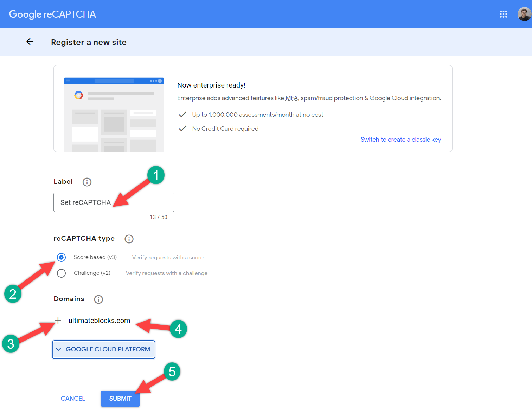Open the Google Cloud Platform settings button
This screenshot has height=414, width=532.
click(103, 349)
